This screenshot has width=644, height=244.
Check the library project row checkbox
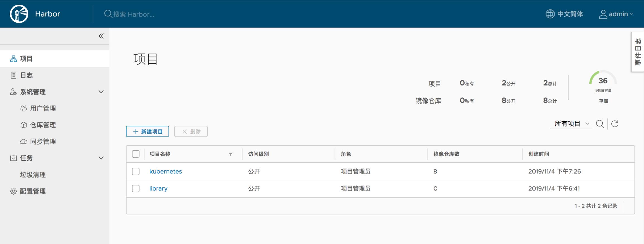click(x=136, y=189)
